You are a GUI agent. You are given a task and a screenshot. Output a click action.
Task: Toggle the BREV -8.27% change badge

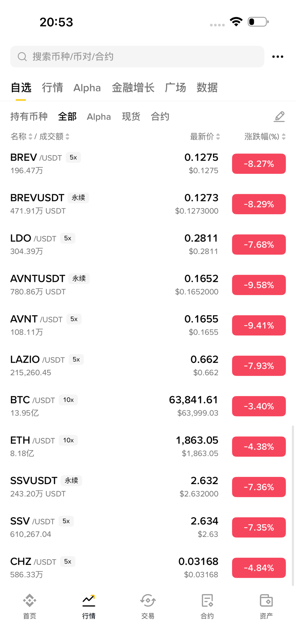[258, 164]
